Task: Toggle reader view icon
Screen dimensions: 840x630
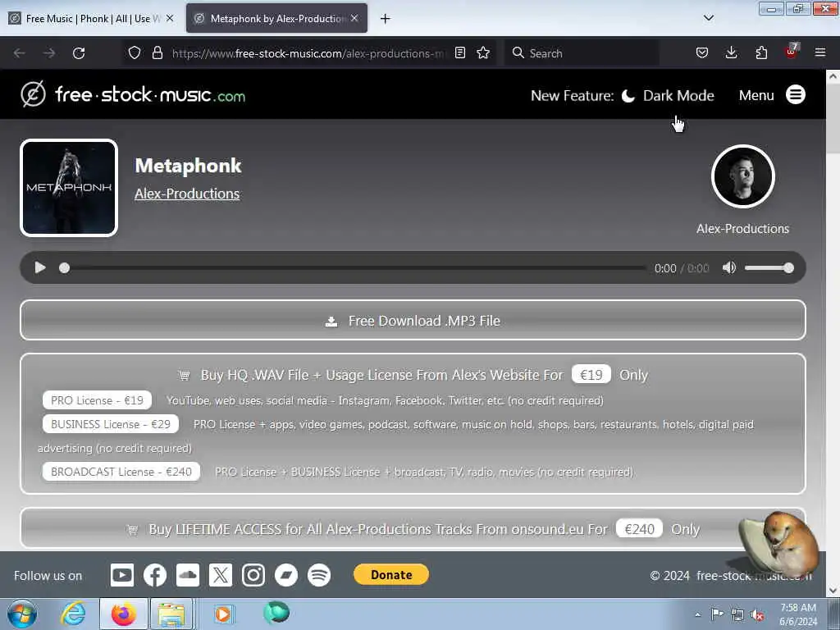Action: point(459,53)
